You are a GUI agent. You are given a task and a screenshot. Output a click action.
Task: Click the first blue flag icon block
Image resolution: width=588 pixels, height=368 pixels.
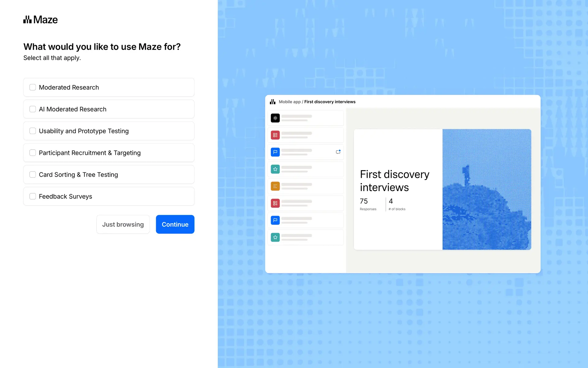click(275, 152)
